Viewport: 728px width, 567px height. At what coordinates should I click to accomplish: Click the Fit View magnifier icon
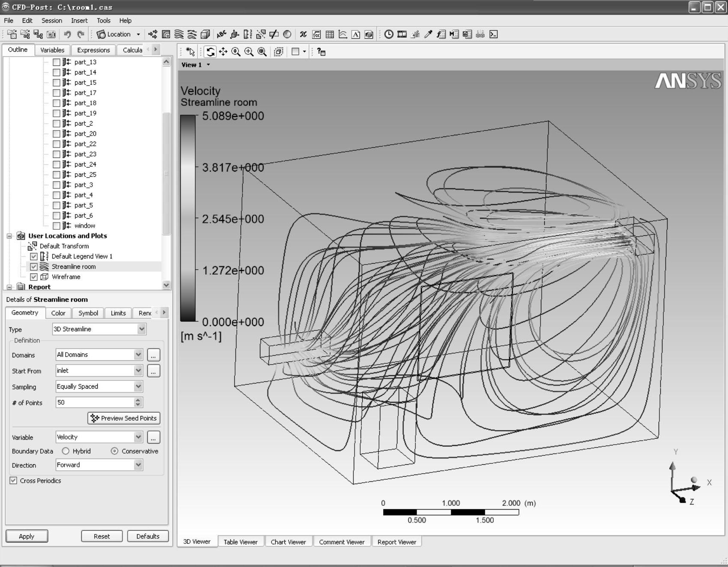pos(262,52)
